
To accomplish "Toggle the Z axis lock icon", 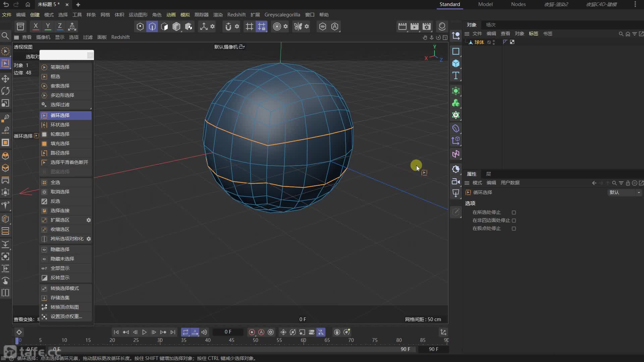I will (60, 26).
